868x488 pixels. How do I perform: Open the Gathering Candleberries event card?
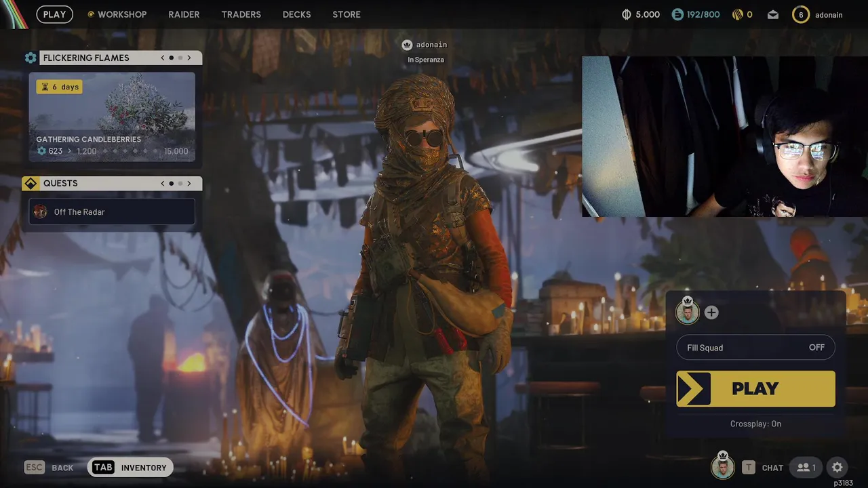point(112,117)
